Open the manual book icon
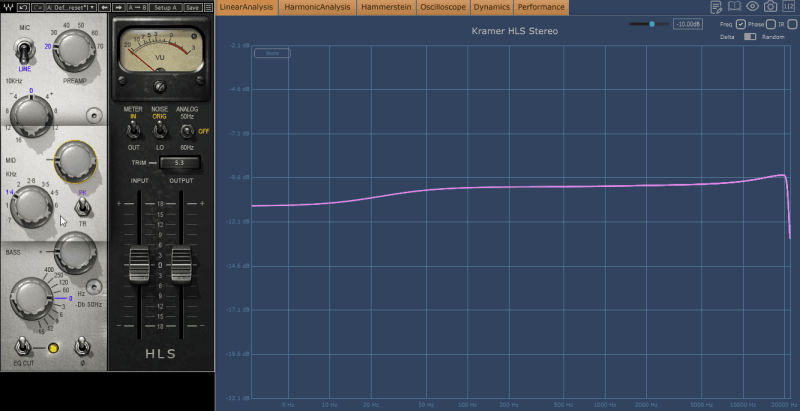This screenshot has width=800, height=411. (734, 7)
